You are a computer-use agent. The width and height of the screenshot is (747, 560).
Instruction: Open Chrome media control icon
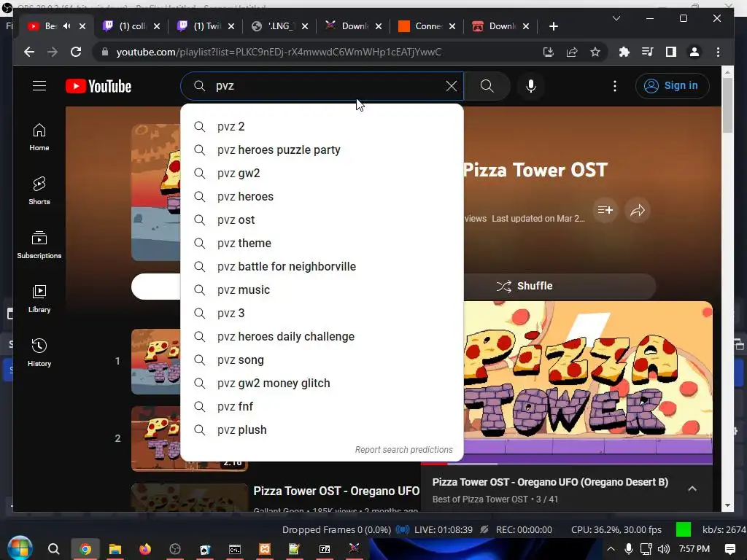click(x=648, y=52)
